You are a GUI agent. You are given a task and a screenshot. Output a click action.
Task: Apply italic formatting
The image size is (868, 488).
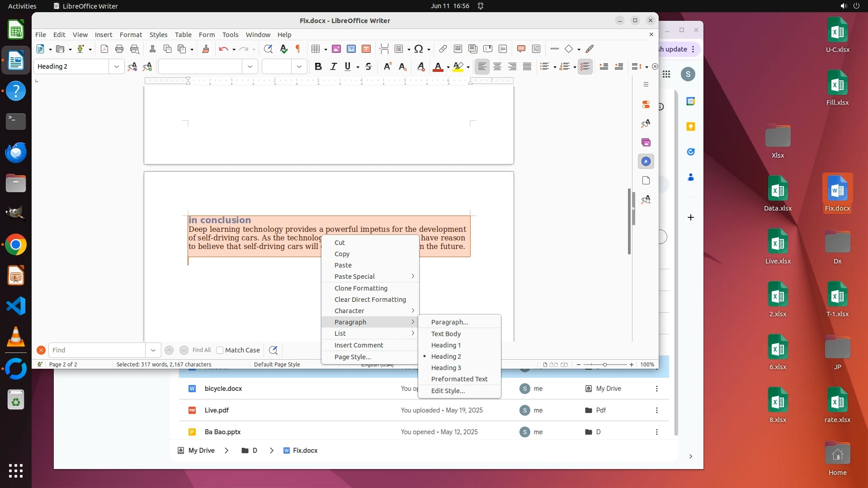coord(333,66)
